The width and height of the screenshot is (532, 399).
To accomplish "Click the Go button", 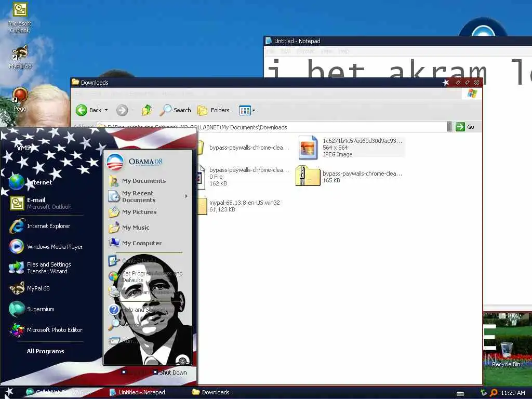I will (x=465, y=127).
